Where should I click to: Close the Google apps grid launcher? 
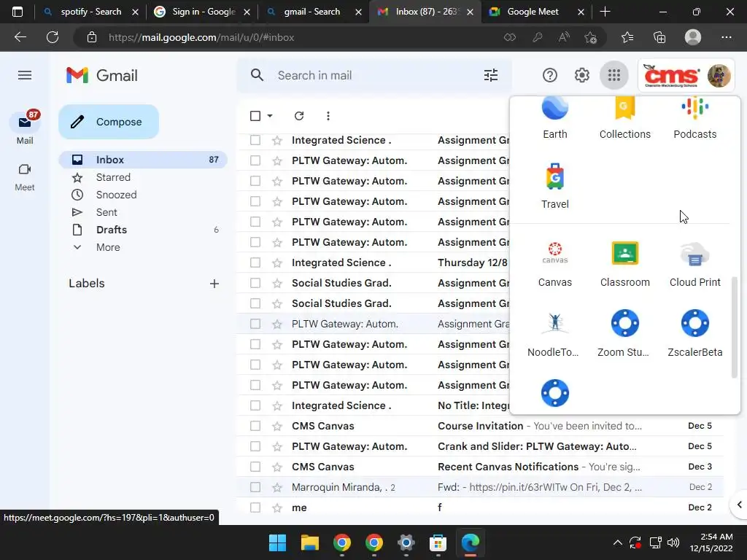pos(614,75)
